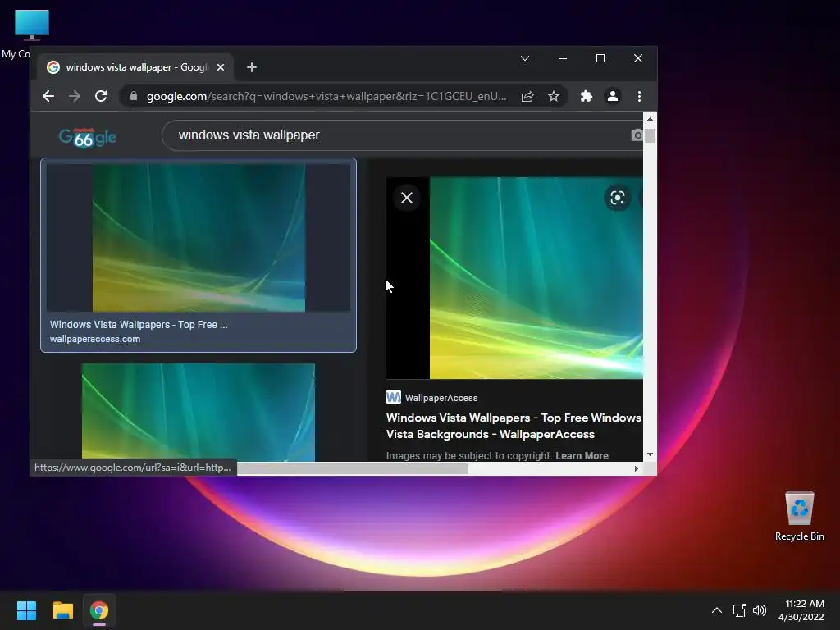
Task: Click the horizontal scrollbar thumb
Action: click(x=353, y=468)
